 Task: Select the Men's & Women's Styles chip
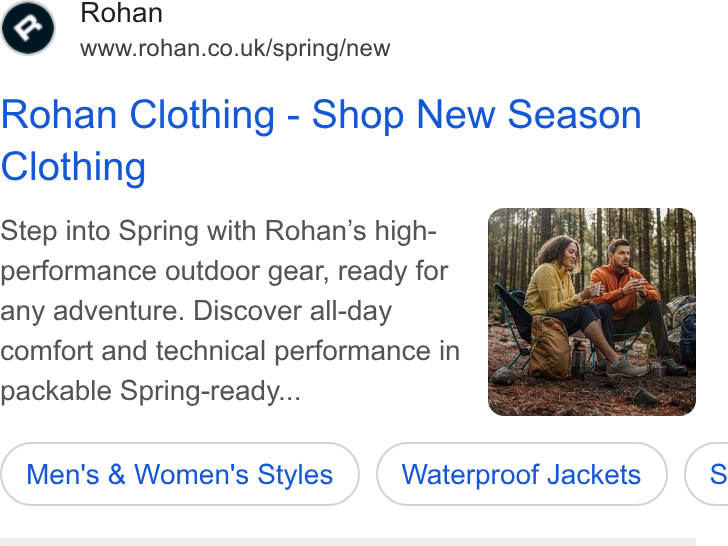tap(180, 474)
